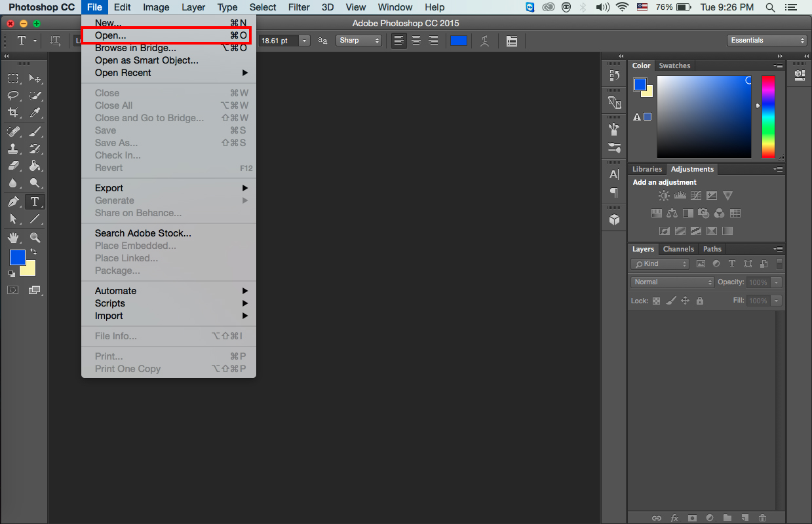Select the Pen tool
The image size is (812, 524).
(x=13, y=202)
